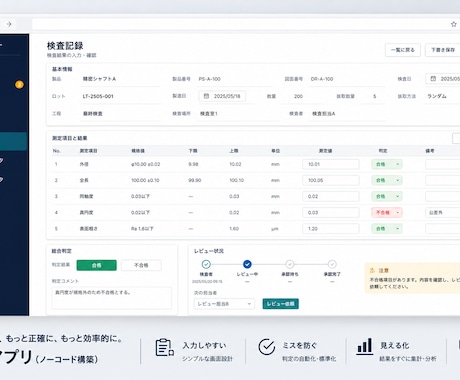Click the 最終検査 process value
Viewport: 460px width, 380px height.
93,114
